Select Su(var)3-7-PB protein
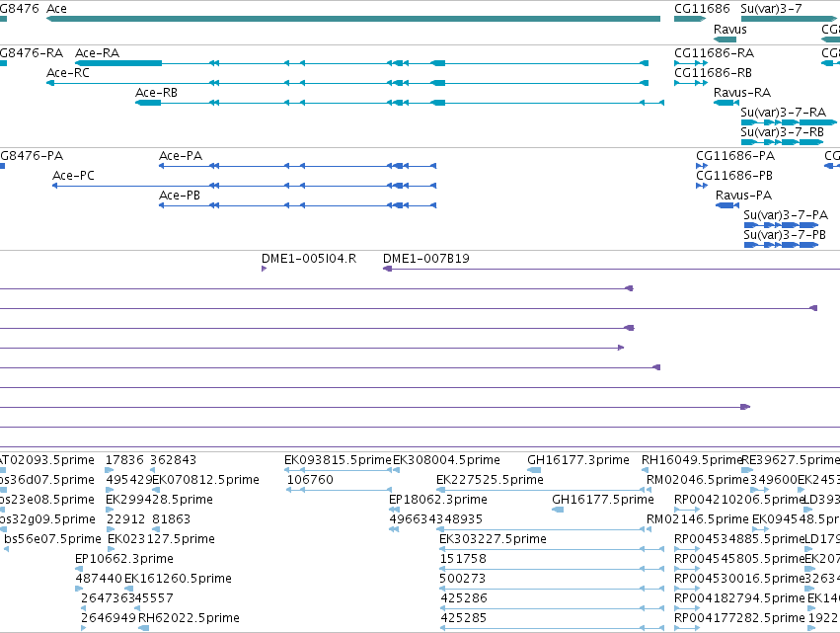Image resolution: width=840 pixels, height=633 pixels. coord(781,246)
